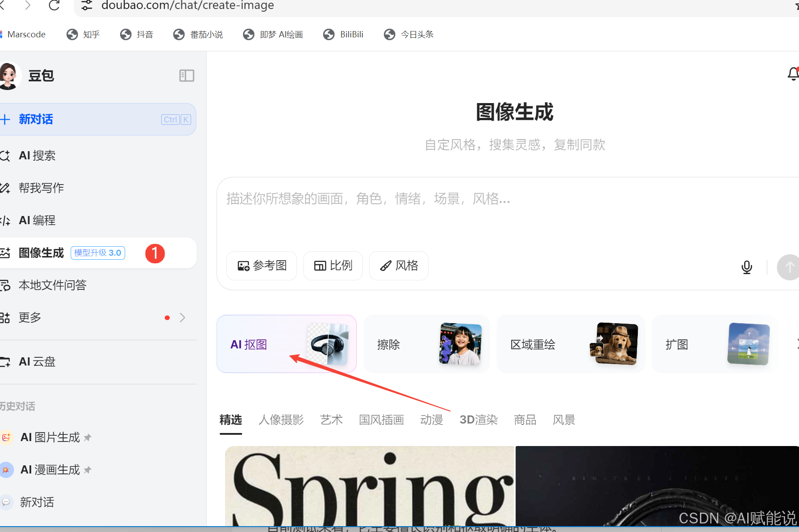The height and width of the screenshot is (532, 799).
Task: Open the 区域重绘 tool card
Action: [571, 344]
